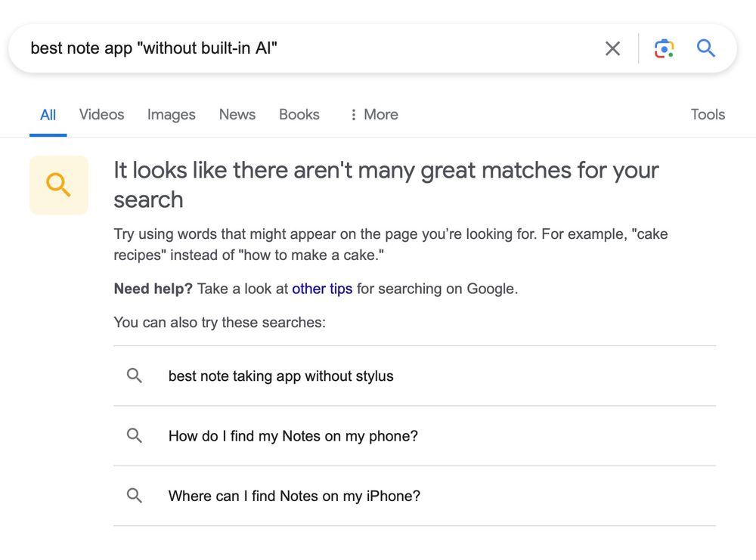Click the magnifier icon beside 'best note taking app without stylus'
This screenshot has width=756, height=560.
[135, 376]
